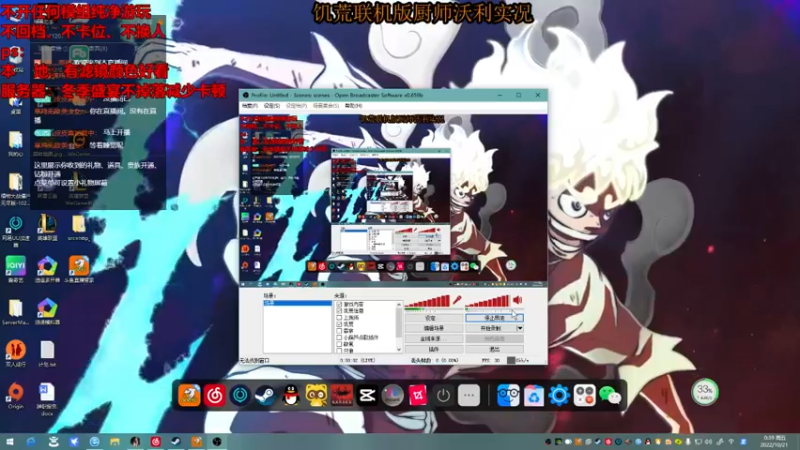Open the recording button dropdown arrow
This screenshot has height=450, width=800.
coord(520,328)
